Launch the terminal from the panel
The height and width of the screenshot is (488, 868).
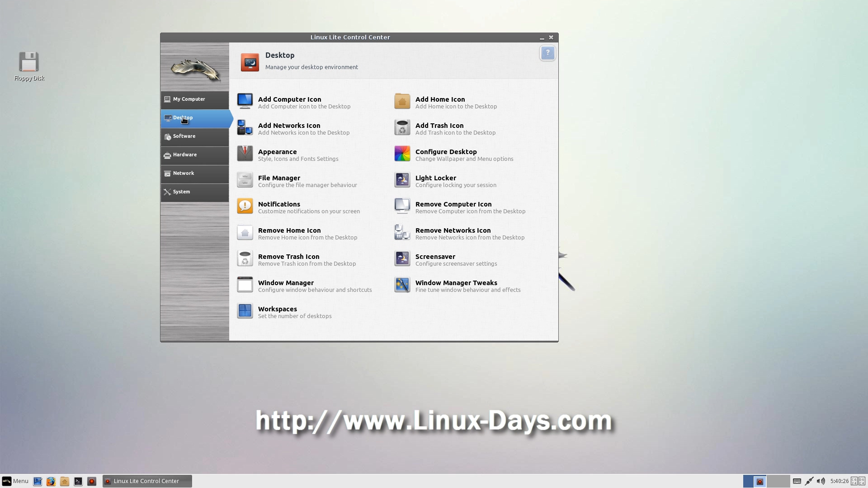(78, 482)
